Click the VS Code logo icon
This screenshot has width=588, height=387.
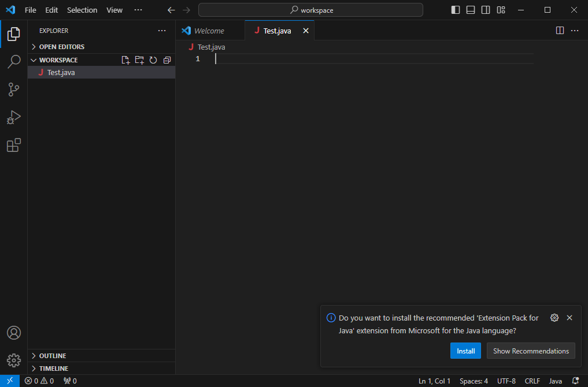point(10,10)
